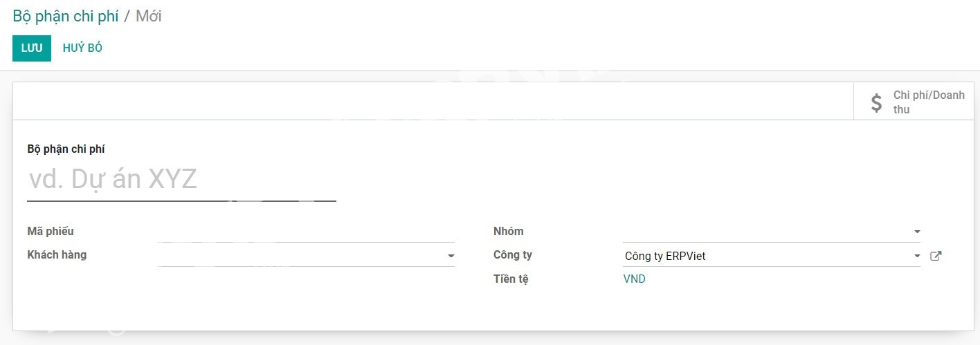Screen dimensions: 980x345
Task: Focus the 'vd. Dự án XYZ' name field
Action: 181,180
